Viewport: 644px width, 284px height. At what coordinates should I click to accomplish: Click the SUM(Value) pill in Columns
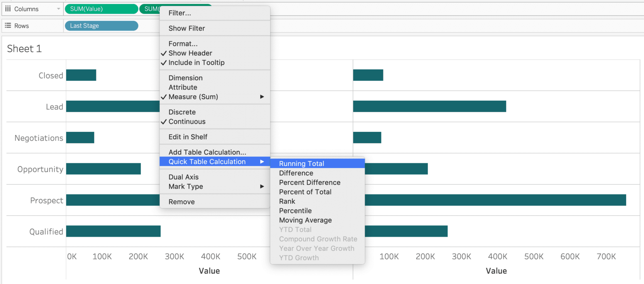[101, 9]
